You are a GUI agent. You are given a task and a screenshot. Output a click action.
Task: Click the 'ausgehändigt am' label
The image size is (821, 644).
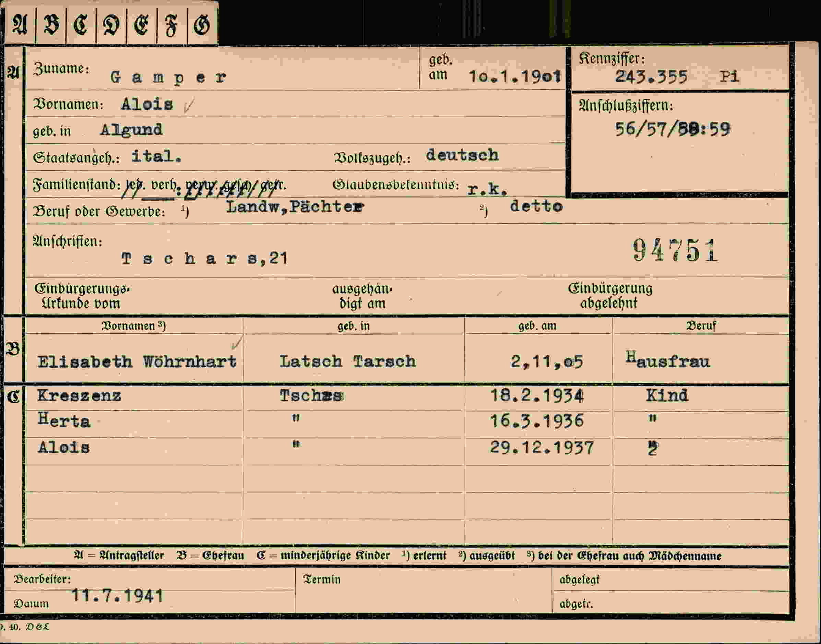click(x=362, y=296)
